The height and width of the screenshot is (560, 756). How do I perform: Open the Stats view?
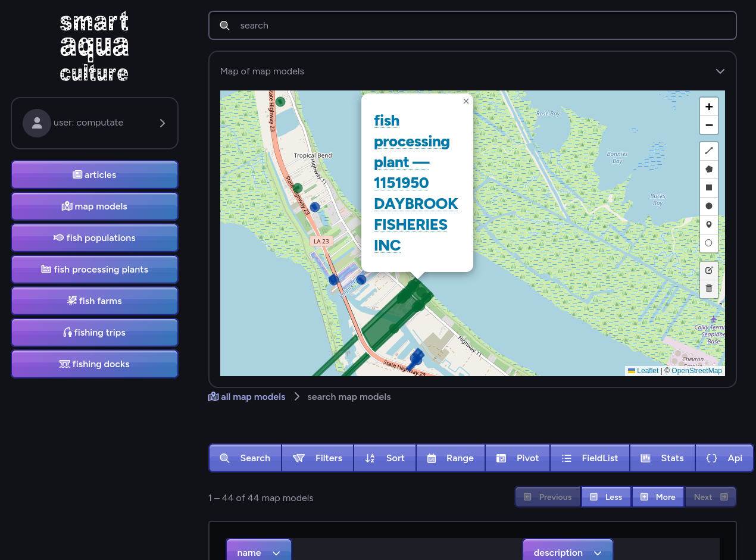(x=663, y=458)
